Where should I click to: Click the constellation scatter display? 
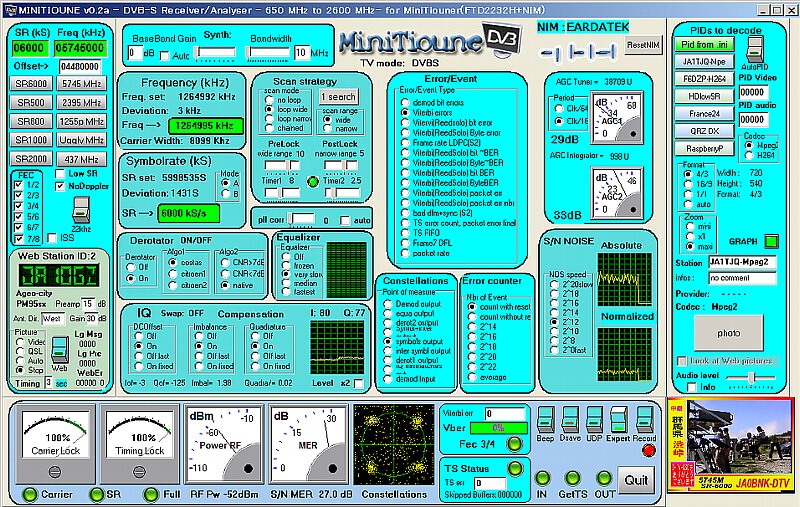point(393,445)
